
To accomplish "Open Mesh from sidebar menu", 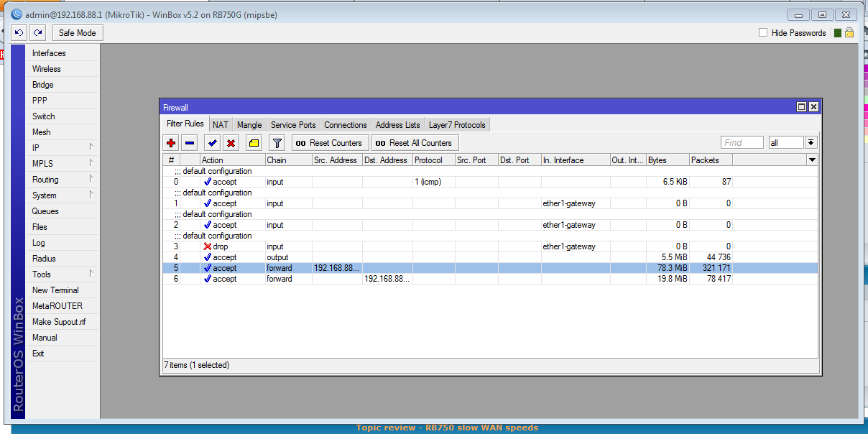I will tap(63, 131).
